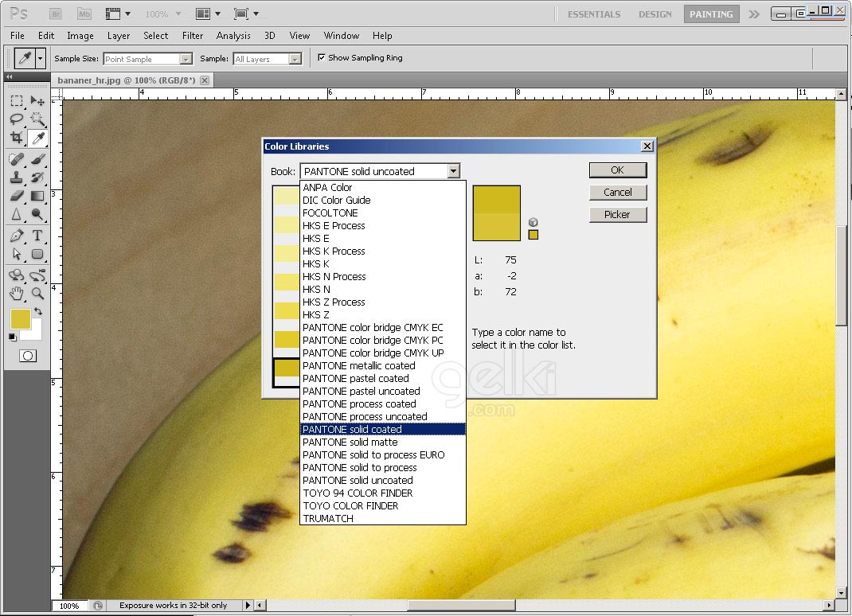Click OK in Color Libraries dialog
This screenshot has width=852, height=616.
(x=618, y=170)
